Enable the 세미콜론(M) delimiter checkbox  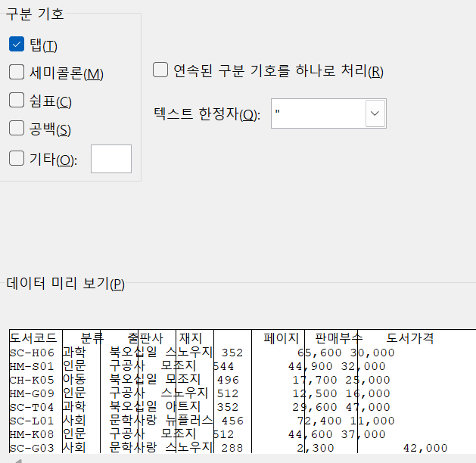17,73
